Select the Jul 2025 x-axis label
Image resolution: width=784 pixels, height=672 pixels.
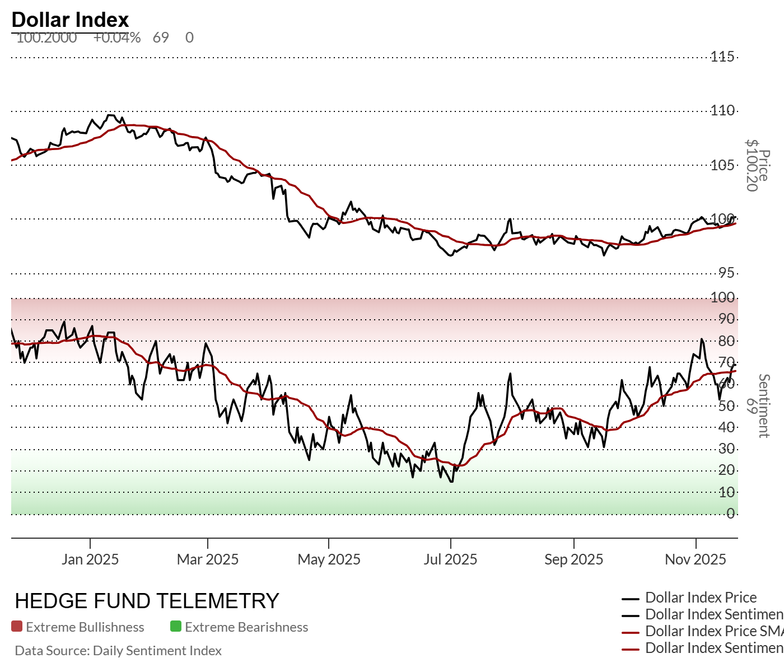(450, 559)
